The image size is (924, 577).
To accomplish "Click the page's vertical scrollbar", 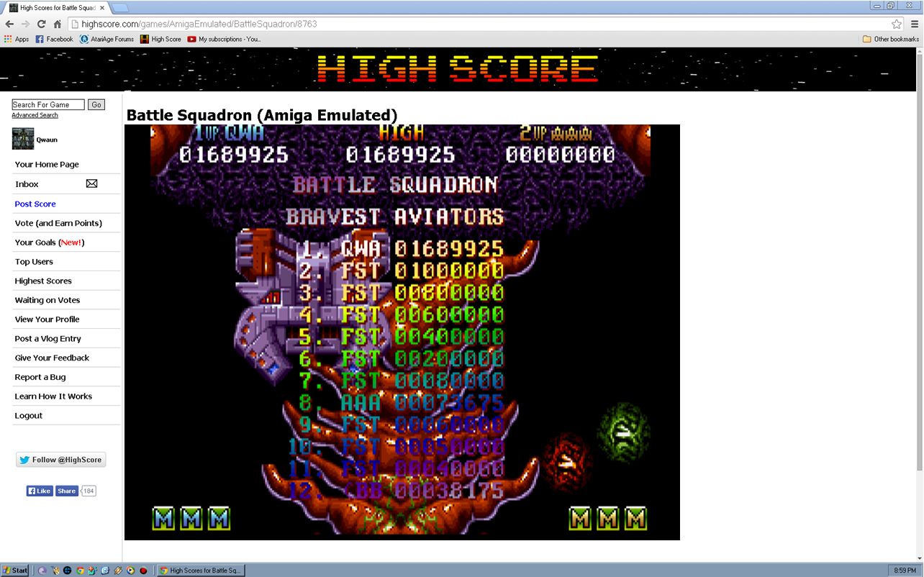I will 919,288.
